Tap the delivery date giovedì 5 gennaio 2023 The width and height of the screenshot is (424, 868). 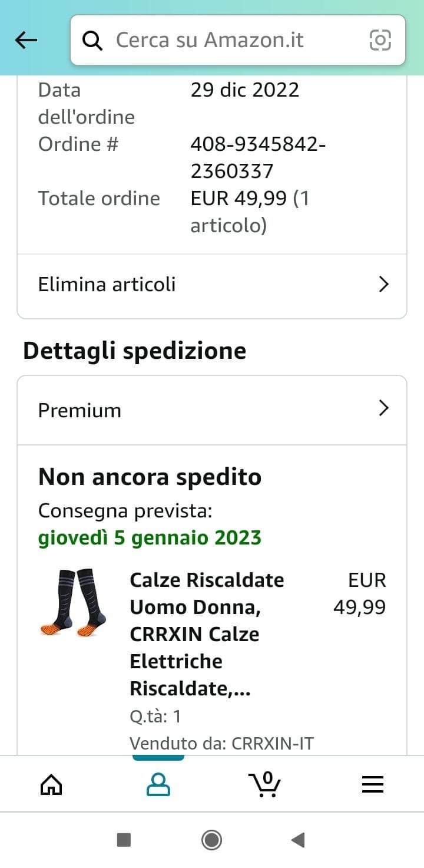[x=150, y=537]
